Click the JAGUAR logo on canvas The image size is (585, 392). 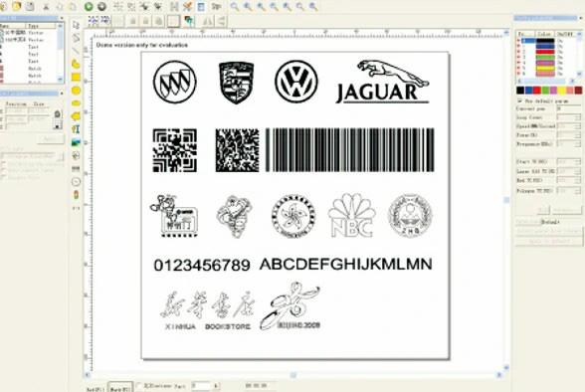382,82
